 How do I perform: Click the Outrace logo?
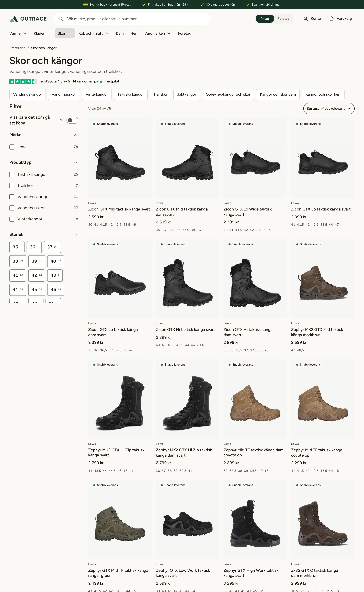point(28,19)
